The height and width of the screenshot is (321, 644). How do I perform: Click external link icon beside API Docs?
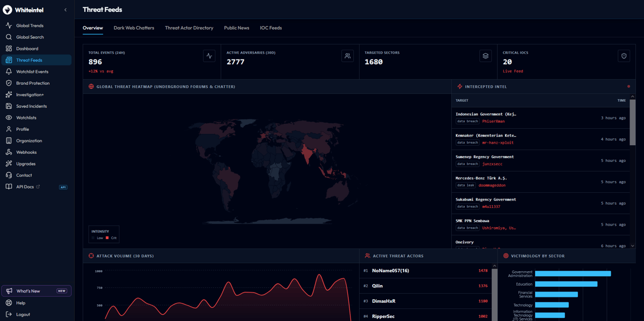[x=38, y=187]
